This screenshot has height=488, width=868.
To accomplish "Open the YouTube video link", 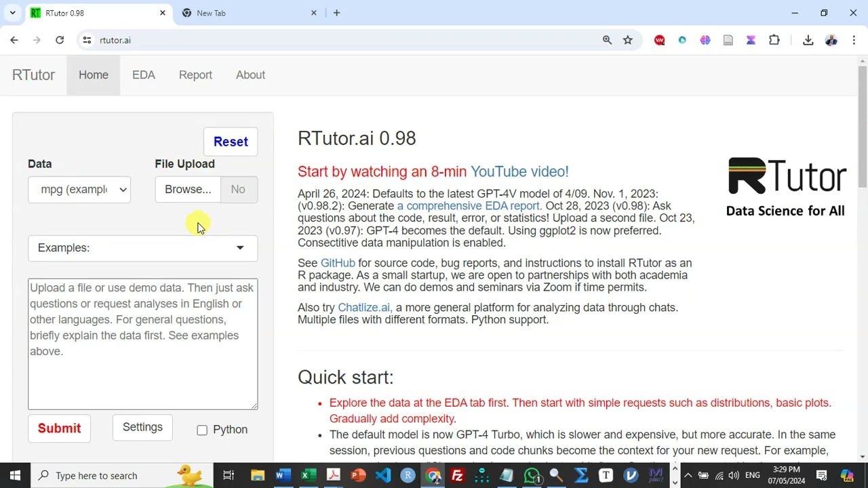I will [x=519, y=171].
